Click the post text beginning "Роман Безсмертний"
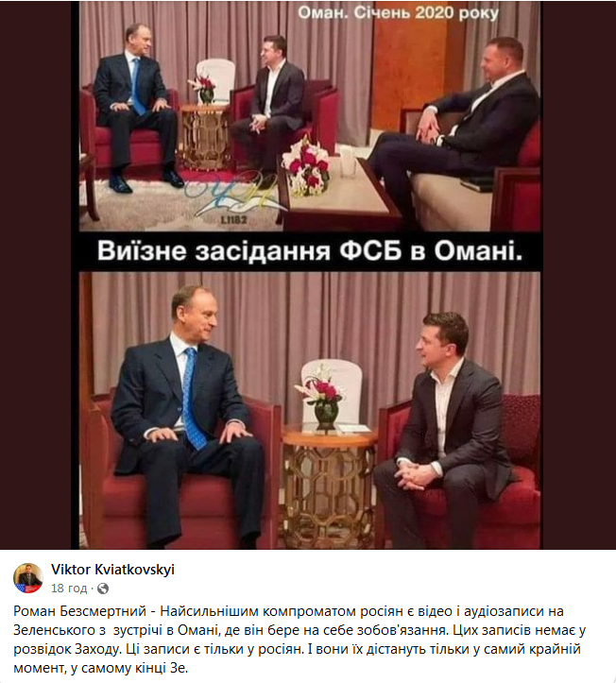The height and width of the screenshot is (683, 616). (x=299, y=640)
